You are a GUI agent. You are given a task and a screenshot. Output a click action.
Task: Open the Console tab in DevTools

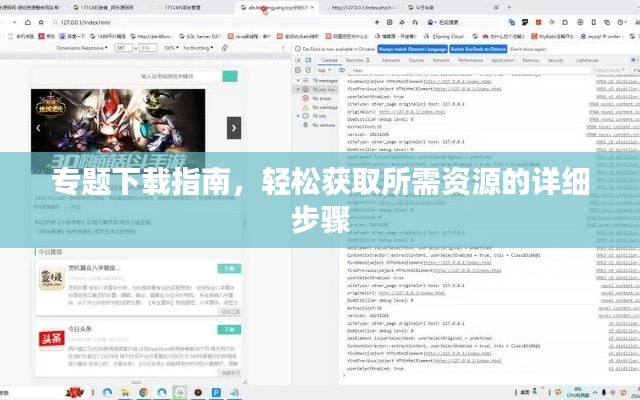[329, 60]
